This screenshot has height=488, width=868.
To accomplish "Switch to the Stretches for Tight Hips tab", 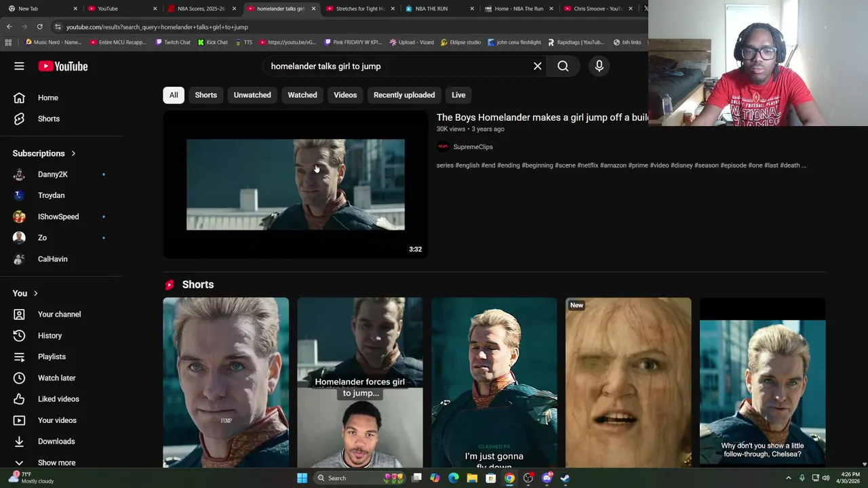I will [359, 9].
